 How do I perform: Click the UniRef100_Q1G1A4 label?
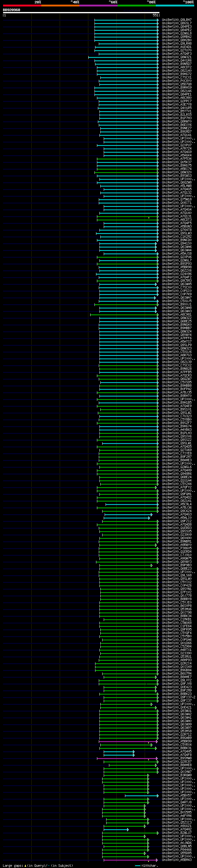tap(176, 481)
